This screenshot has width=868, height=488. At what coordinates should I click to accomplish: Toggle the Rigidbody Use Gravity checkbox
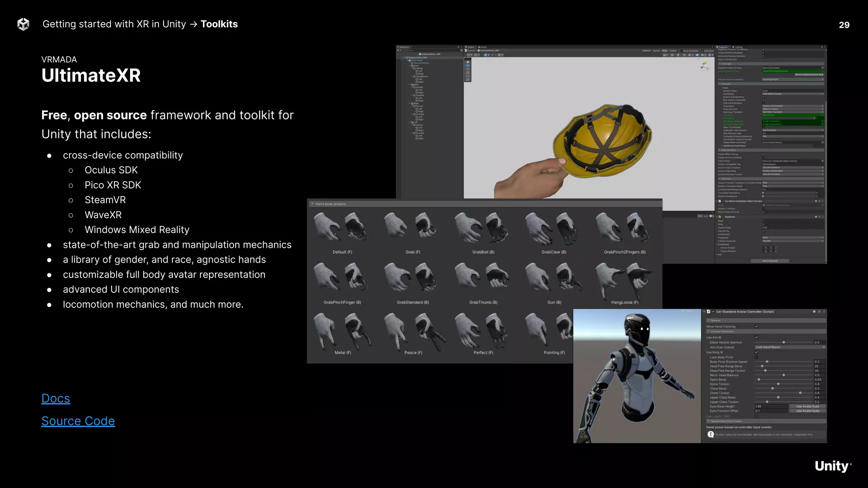click(x=763, y=231)
